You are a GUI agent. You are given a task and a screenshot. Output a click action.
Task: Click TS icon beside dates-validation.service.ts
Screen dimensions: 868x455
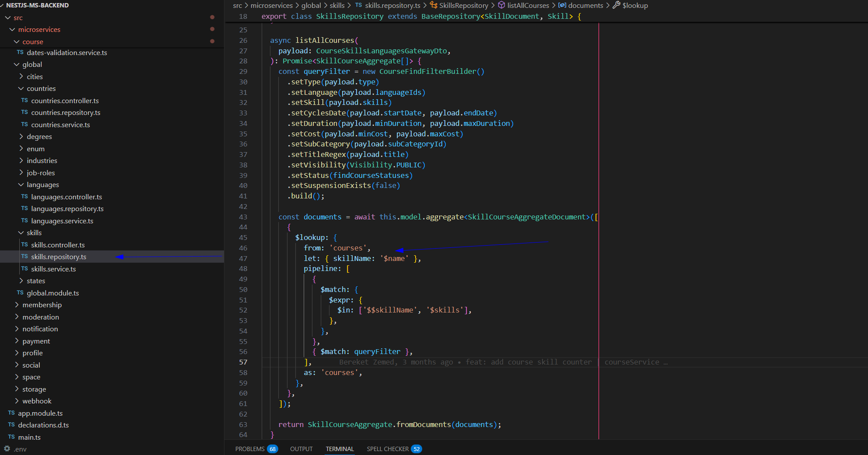pos(20,52)
